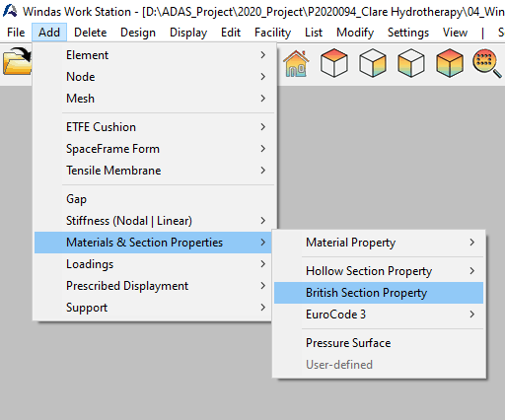Screen dimensions: 505x420
Task: Open the Facility menu
Action: tap(272, 33)
